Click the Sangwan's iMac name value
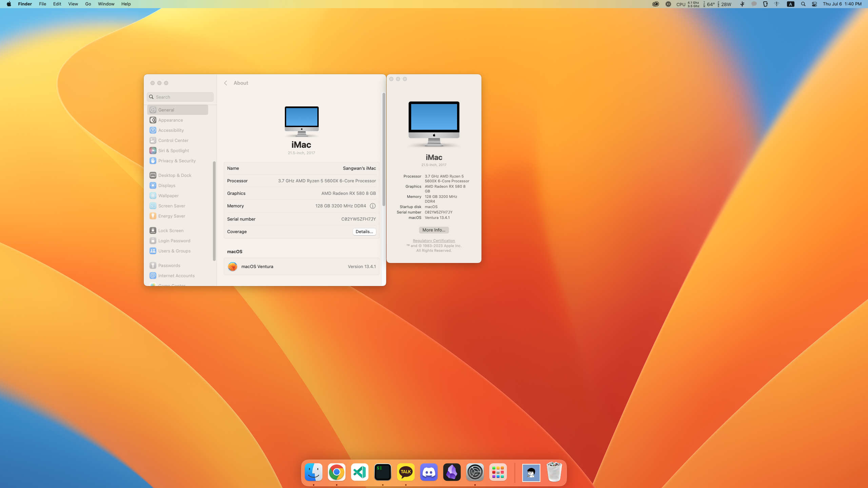This screenshot has height=488, width=868. (359, 168)
